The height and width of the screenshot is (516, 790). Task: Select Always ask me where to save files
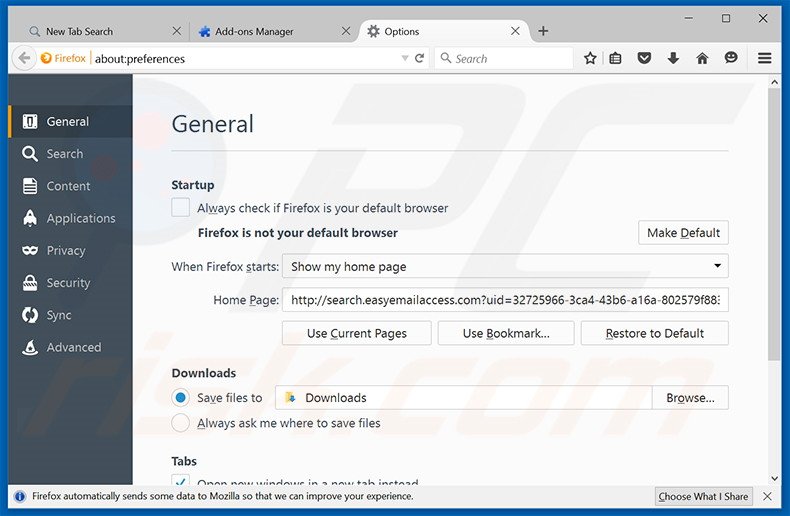tap(181, 423)
